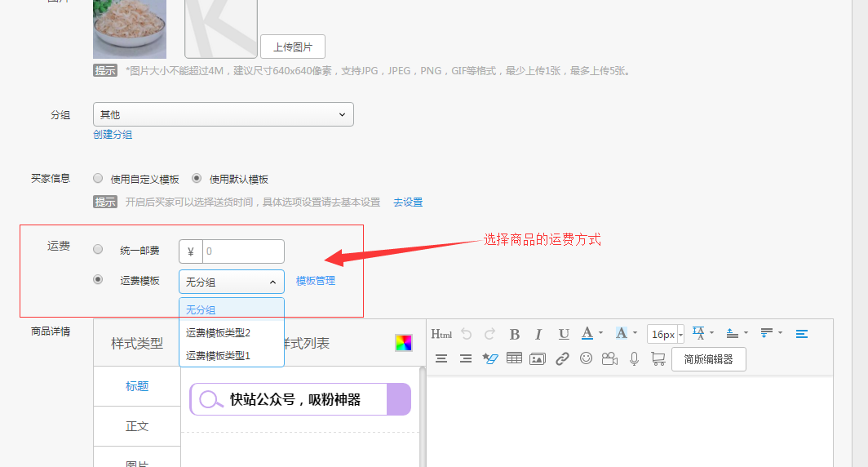Viewport: 868px width, 467px height.
Task: Toggle bold formatting in the editor
Action: click(x=515, y=334)
